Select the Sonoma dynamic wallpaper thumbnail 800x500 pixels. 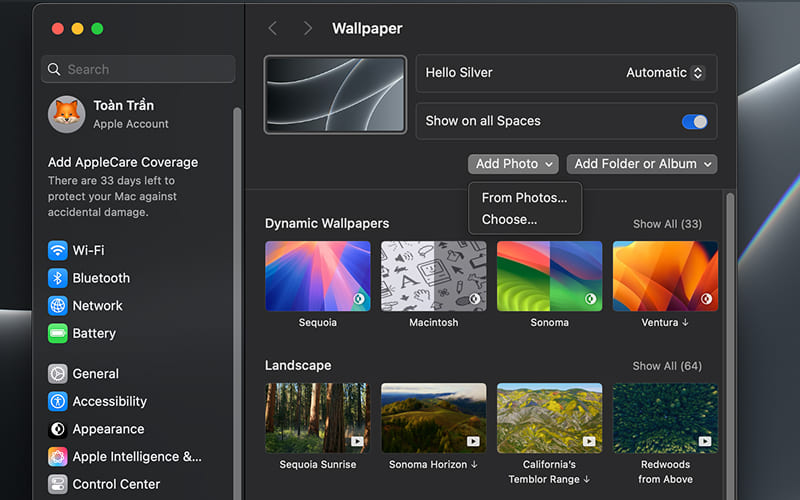(x=549, y=276)
